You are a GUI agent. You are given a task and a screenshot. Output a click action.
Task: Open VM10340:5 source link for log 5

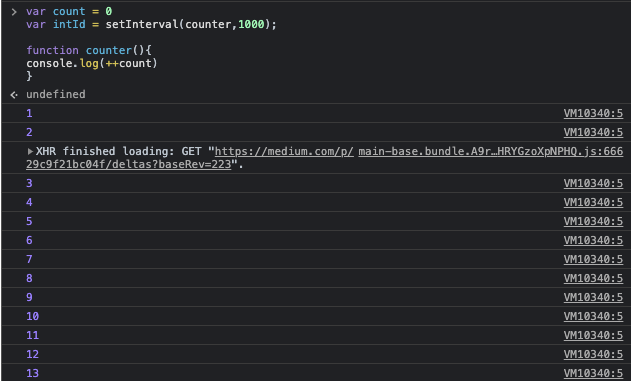pos(593,221)
